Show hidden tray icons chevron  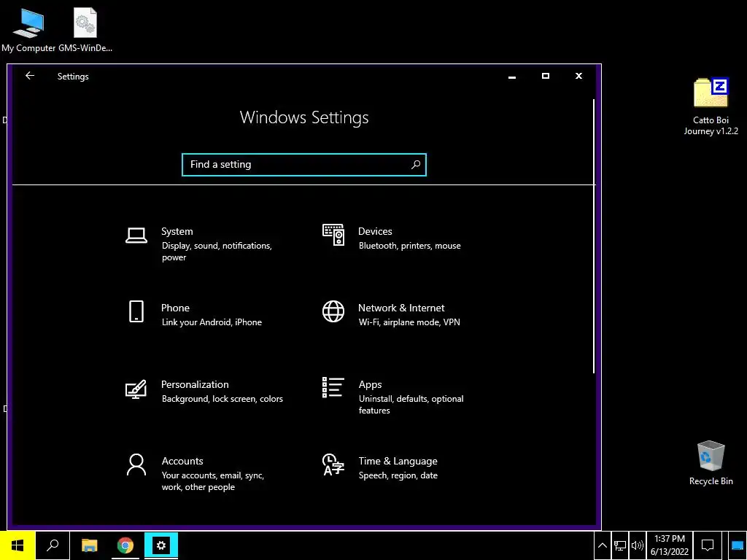[602, 545]
